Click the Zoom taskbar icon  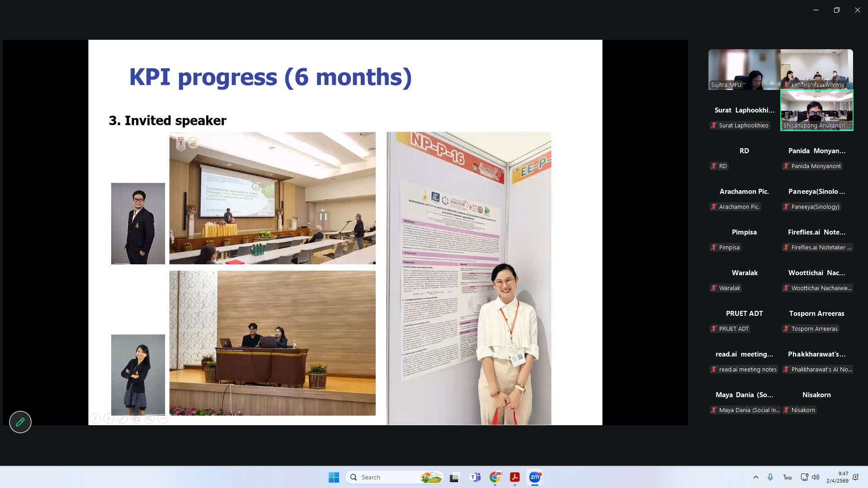click(x=534, y=477)
